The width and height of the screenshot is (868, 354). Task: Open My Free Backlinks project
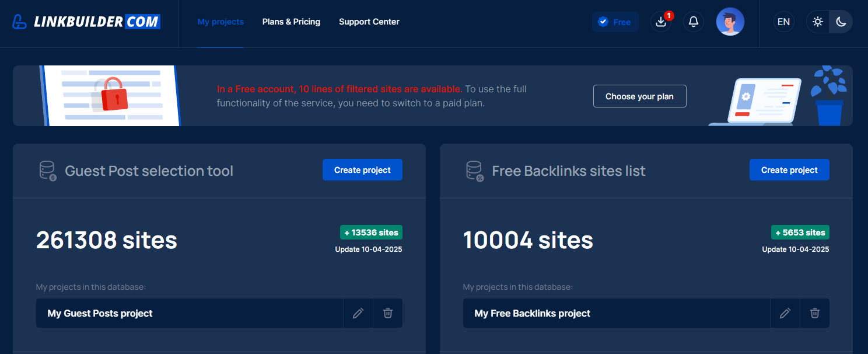coord(617,313)
